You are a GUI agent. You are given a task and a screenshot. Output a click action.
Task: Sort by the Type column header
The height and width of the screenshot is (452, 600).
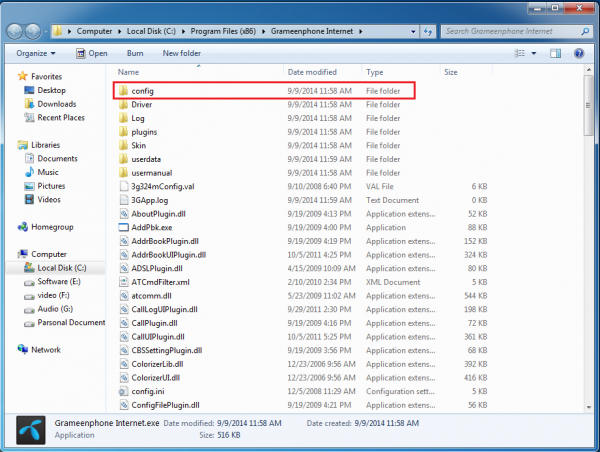[401, 72]
